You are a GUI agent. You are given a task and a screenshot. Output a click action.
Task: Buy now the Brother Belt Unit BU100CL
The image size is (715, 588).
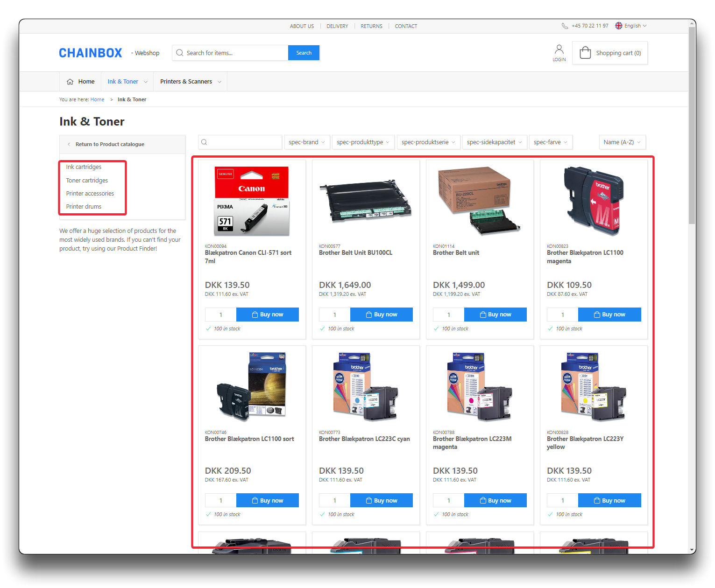[381, 315]
